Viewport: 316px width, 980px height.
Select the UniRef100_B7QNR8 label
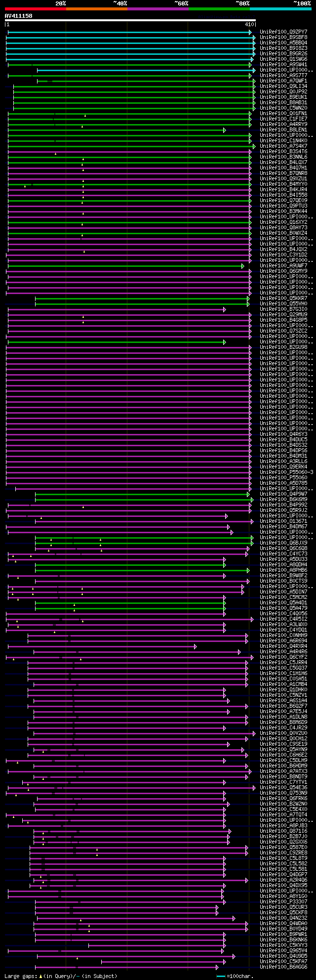coord(283,173)
